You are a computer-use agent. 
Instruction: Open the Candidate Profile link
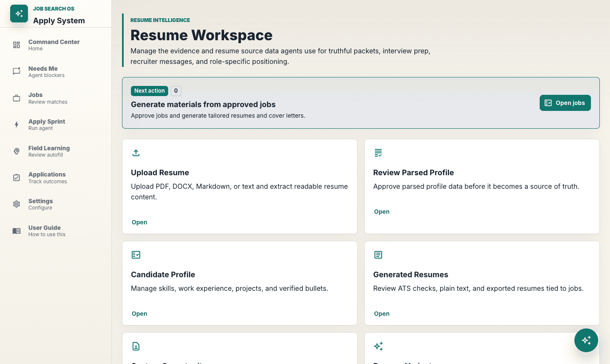click(139, 314)
